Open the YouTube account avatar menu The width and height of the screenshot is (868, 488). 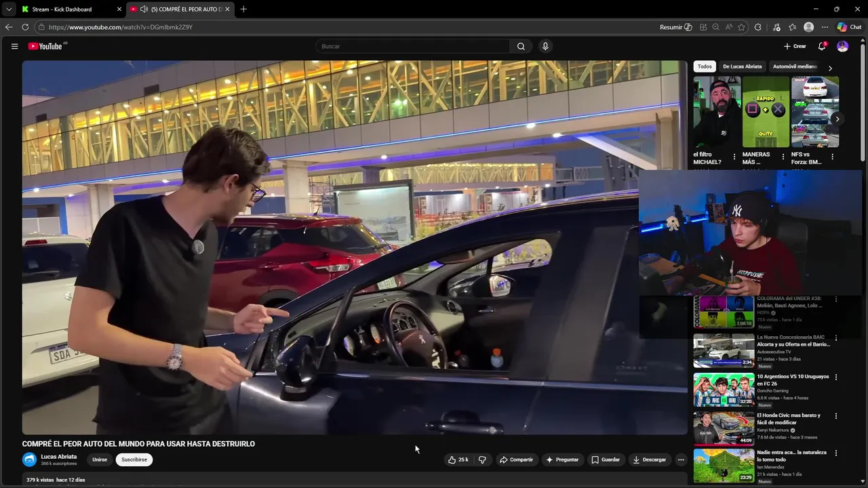coord(842,46)
